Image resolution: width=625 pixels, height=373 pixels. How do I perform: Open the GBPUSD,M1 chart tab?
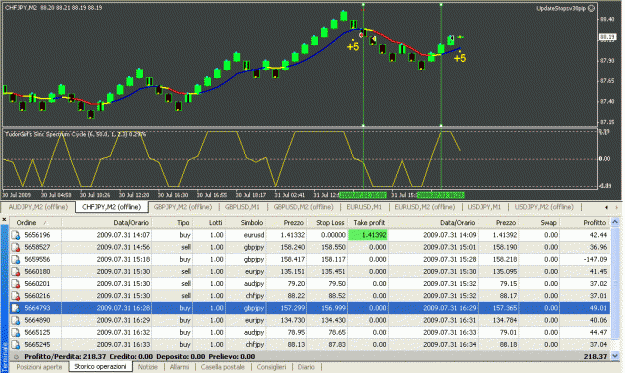coord(242,207)
